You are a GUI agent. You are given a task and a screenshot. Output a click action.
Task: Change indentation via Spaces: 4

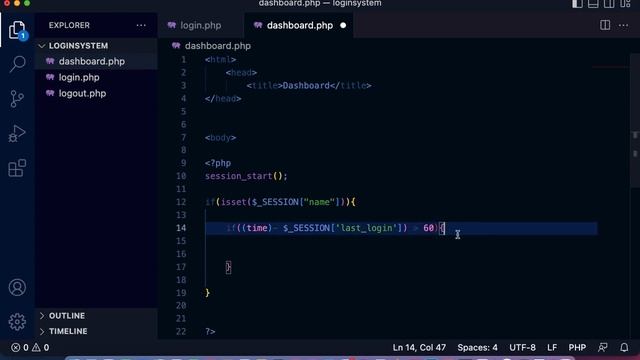click(478, 347)
